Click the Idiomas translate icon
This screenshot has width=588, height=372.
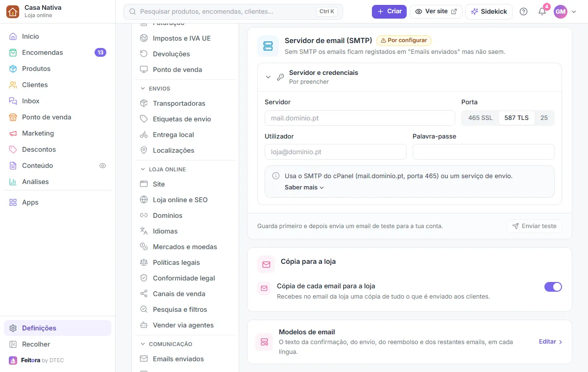[144, 231]
